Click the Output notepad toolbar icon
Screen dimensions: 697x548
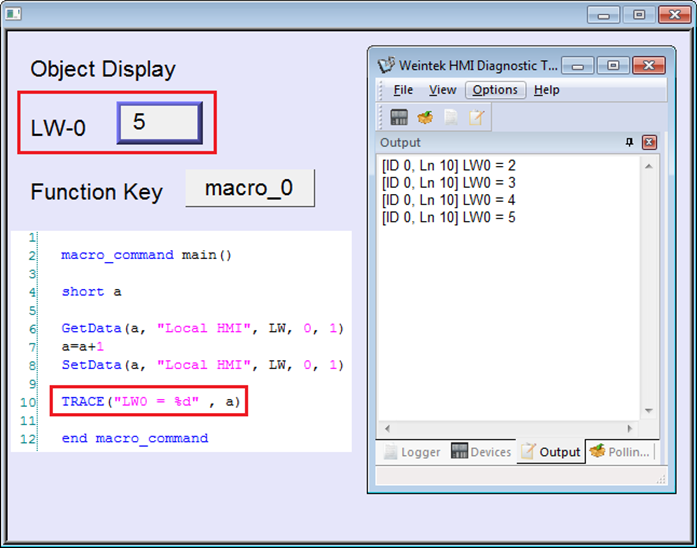click(x=476, y=117)
